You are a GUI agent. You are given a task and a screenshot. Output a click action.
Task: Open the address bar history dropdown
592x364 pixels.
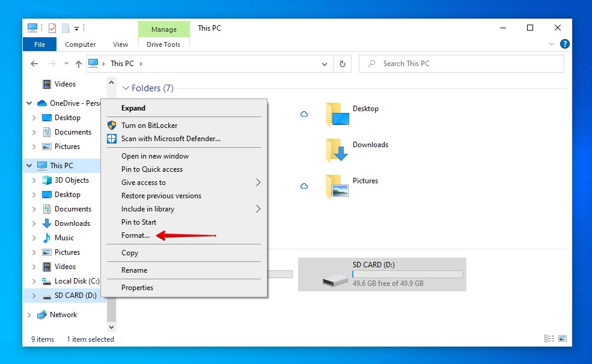pos(325,64)
